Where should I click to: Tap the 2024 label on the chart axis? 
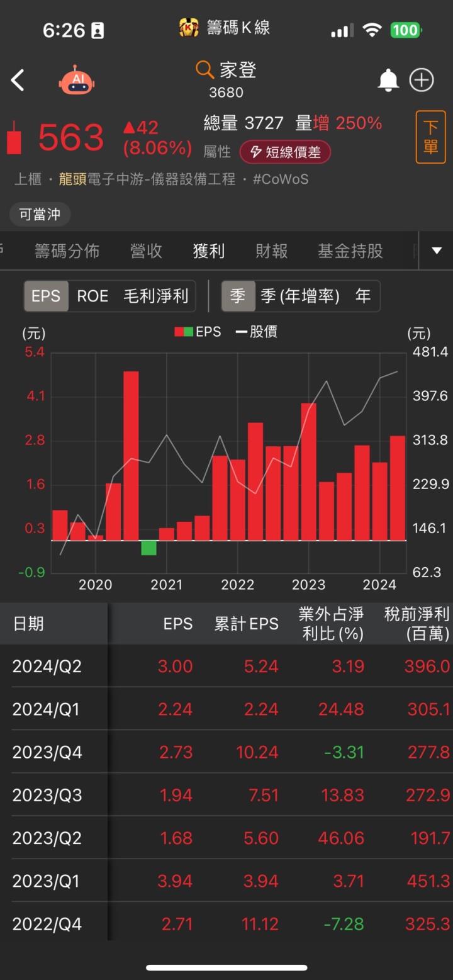pyautogui.click(x=379, y=585)
